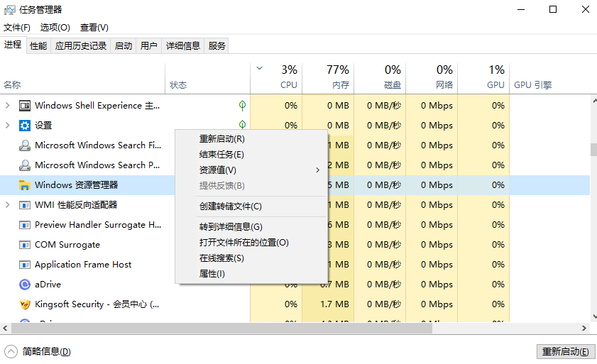Viewport: 597px width, 364px height.
Task: Click the vertical scrollbar thumb
Action: point(593,149)
